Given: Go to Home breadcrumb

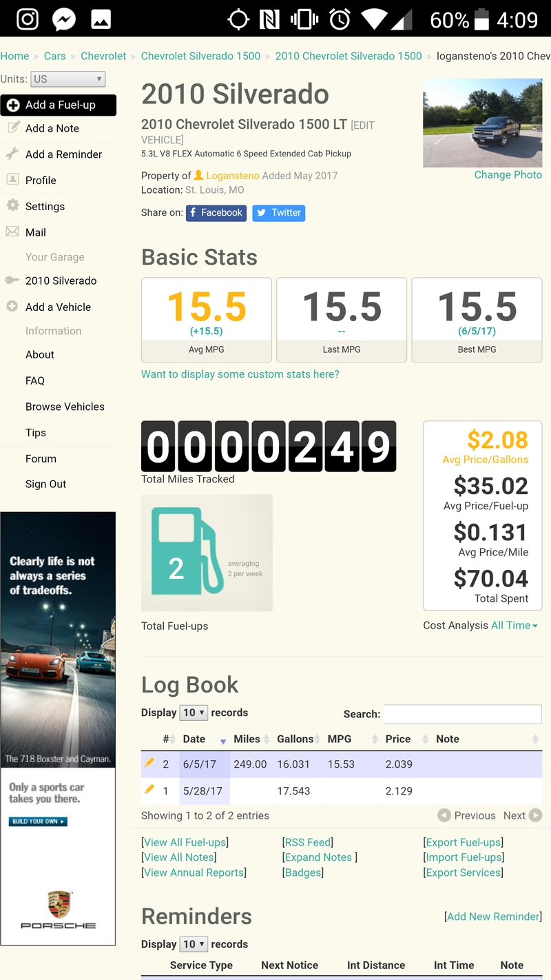Looking at the screenshot, I should pyautogui.click(x=14, y=56).
